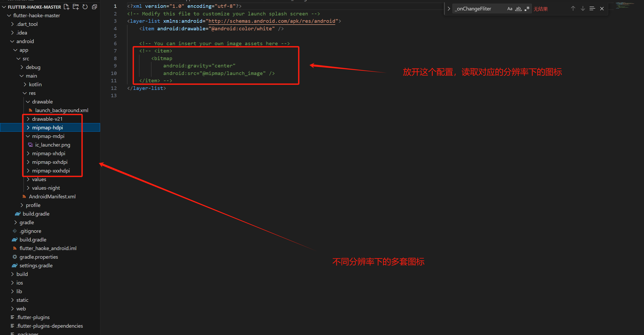The width and height of the screenshot is (644, 335).
Task: Go to previous match in find widget
Action: click(x=573, y=9)
